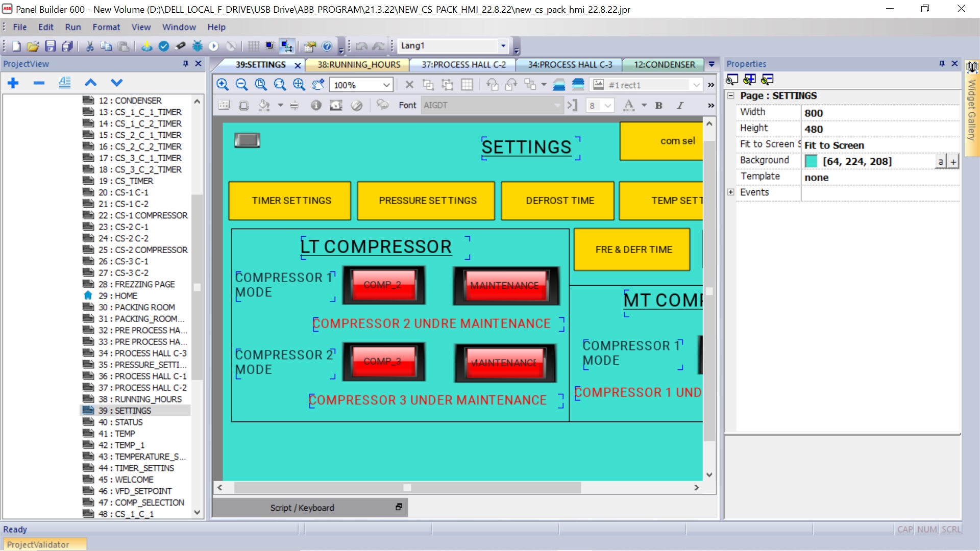Screen dimensions: 980x551
Task: Click the TIMER SETTINGS yellow button
Action: [x=291, y=201]
